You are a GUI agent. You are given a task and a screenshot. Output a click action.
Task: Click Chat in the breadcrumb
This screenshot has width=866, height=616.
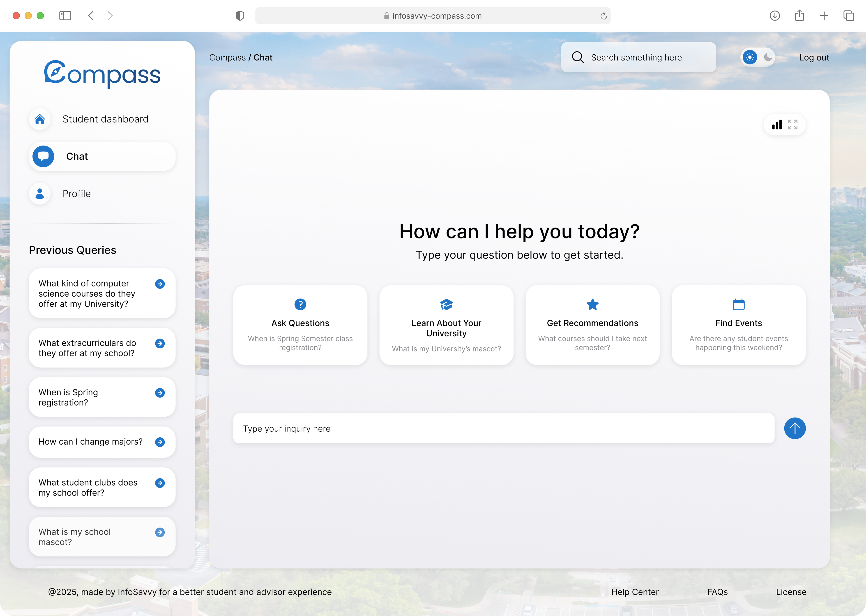pos(263,57)
